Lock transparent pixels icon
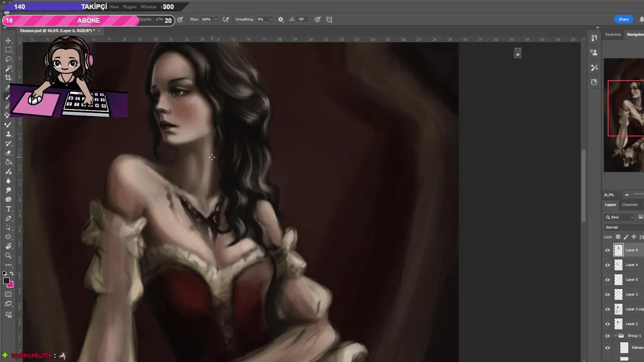 pos(618,237)
